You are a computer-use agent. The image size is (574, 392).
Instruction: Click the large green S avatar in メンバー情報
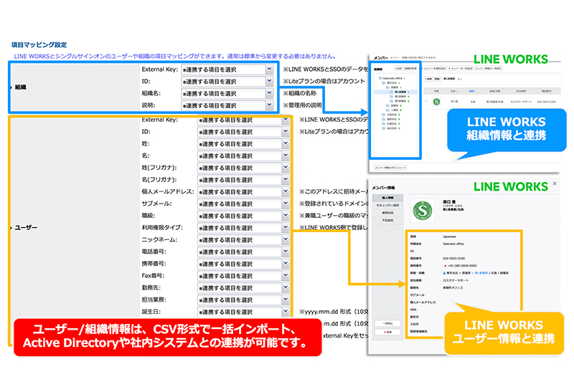tap(423, 211)
